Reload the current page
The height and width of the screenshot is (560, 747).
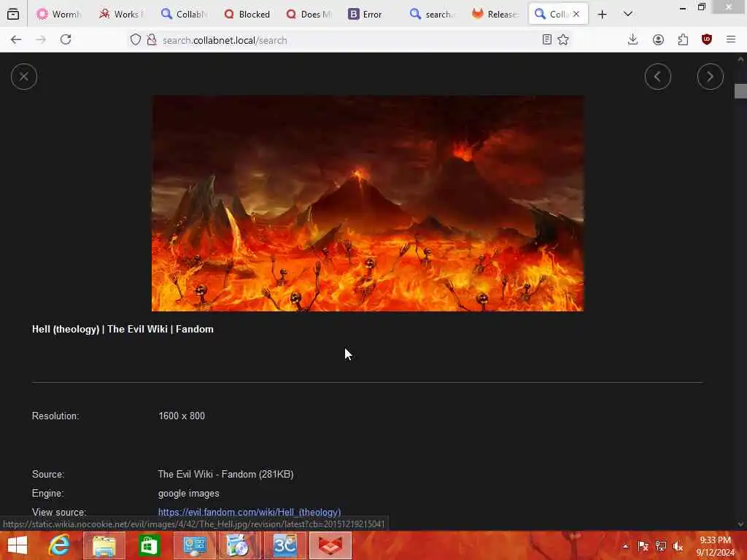pos(66,40)
